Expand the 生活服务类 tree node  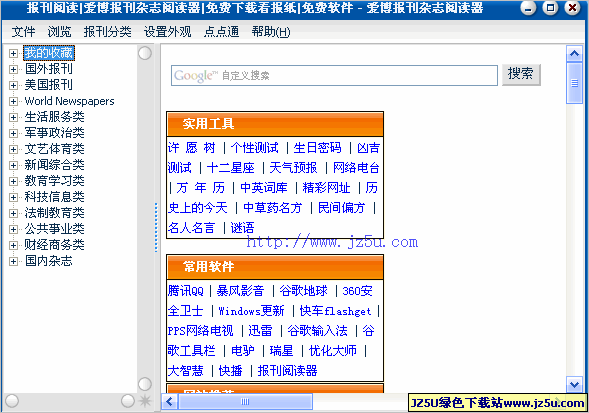pyautogui.click(x=13, y=117)
